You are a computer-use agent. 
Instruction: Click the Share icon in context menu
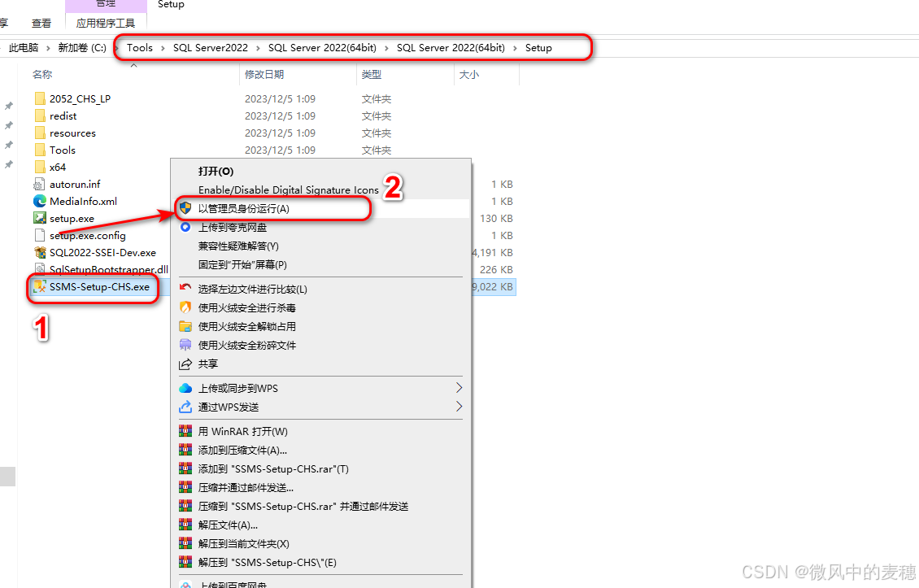pyautogui.click(x=185, y=364)
